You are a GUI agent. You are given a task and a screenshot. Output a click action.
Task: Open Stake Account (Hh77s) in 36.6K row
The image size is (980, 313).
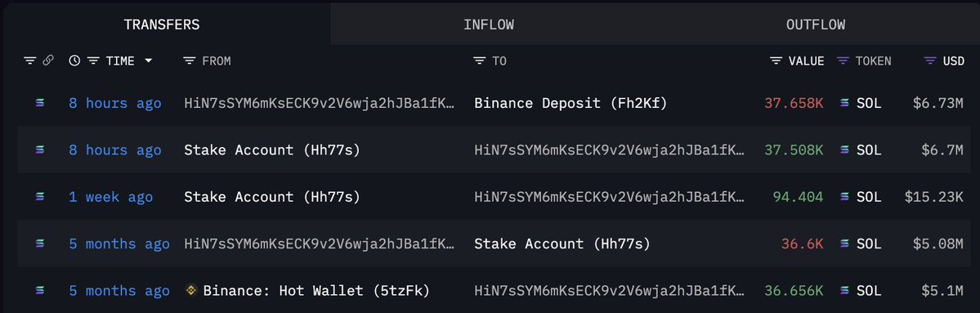pyautogui.click(x=562, y=244)
